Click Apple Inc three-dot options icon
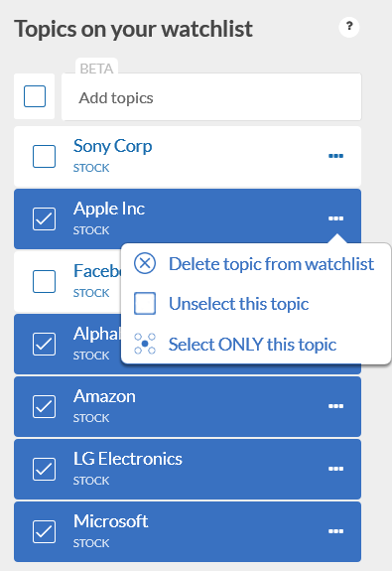Screen dimensions: 392x571 [335, 218]
